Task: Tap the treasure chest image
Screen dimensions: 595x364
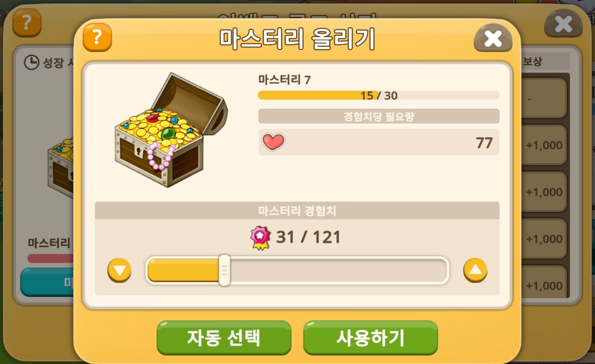Action: point(171,130)
